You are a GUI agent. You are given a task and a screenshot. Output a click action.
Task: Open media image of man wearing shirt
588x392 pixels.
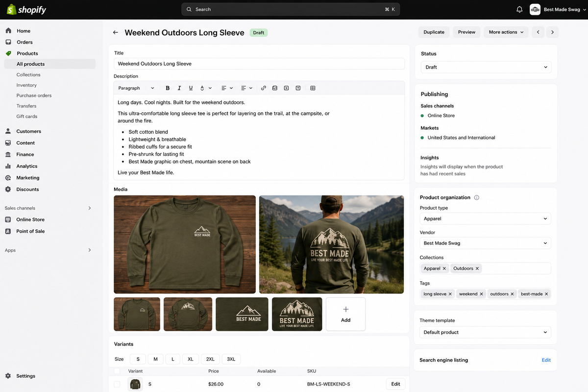332,245
